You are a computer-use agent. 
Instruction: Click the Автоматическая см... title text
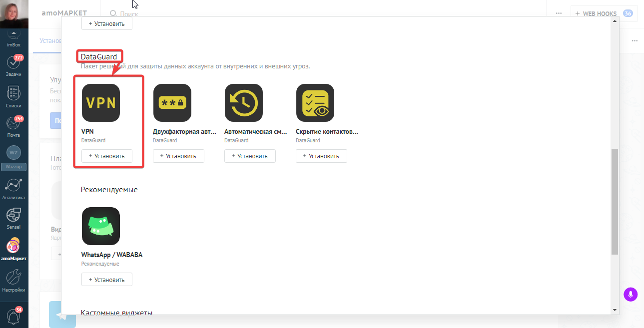256,132
